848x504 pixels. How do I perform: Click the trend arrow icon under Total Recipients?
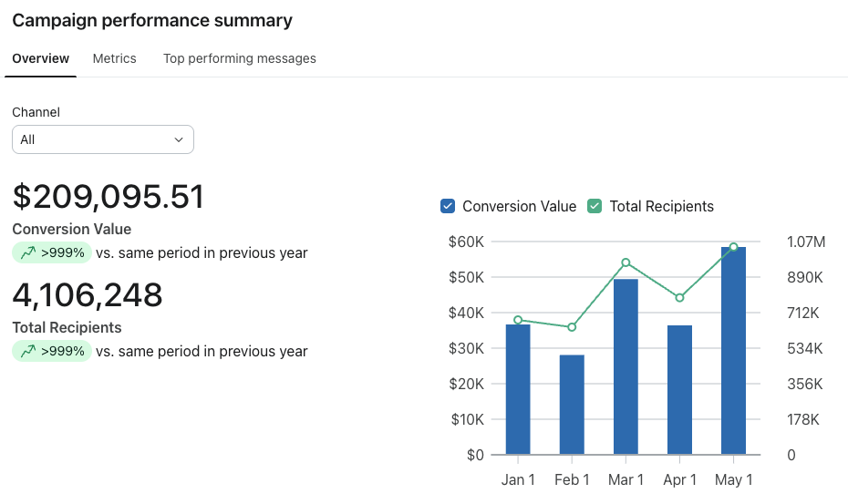(28, 351)
